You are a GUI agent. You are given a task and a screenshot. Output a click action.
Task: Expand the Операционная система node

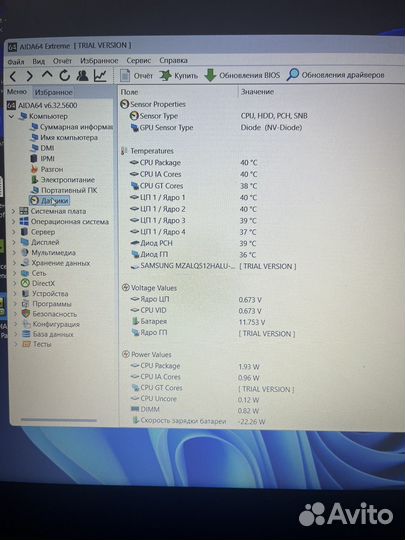tap(13, 221)
